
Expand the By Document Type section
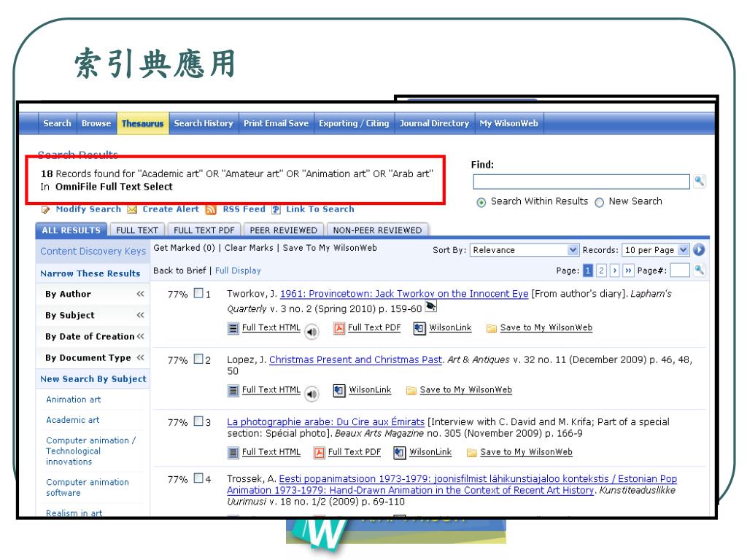140,357
